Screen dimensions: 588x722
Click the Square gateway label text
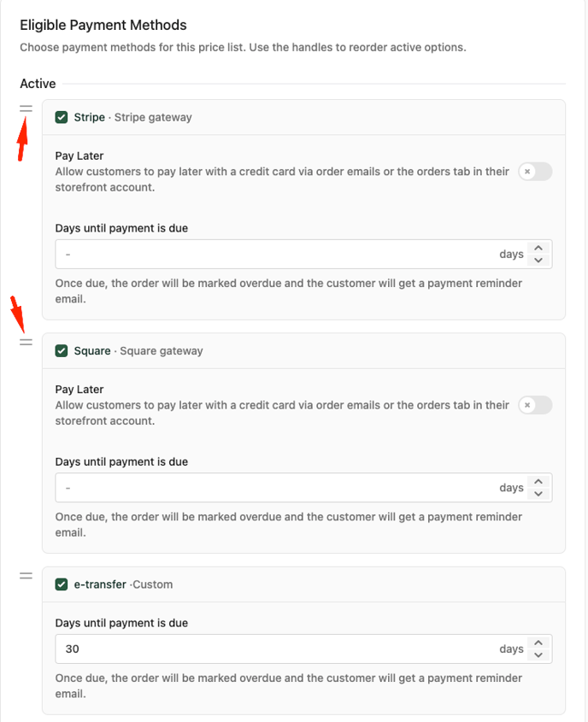(x=162, y=351)
